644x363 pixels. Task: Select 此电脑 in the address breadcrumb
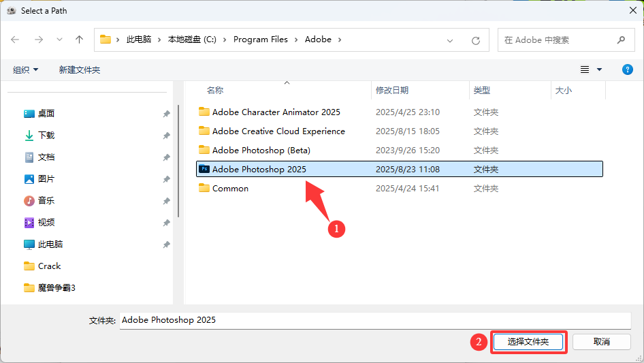pyautogui.click(x=139, y=40)
